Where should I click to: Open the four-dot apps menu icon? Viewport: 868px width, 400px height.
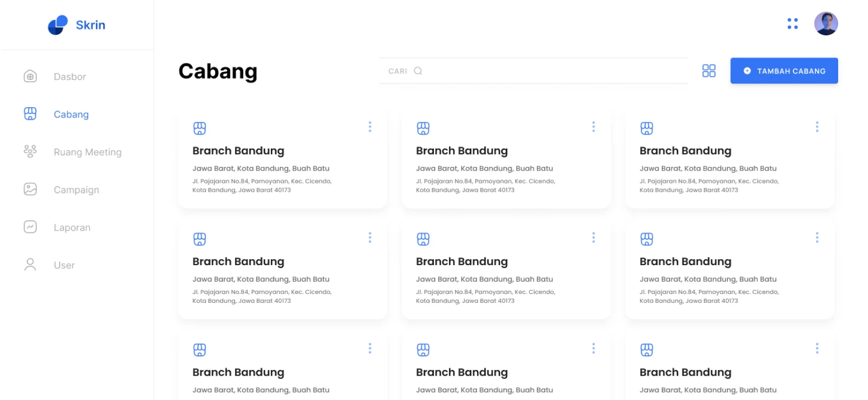click(792, 24)
